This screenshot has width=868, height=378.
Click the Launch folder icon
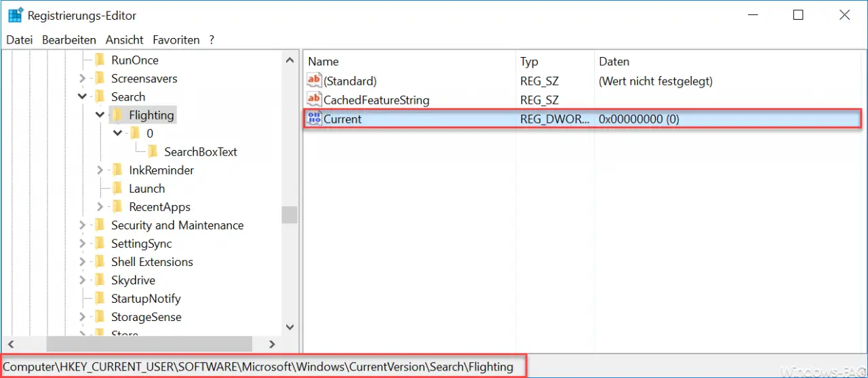click(x=117, y=188)
